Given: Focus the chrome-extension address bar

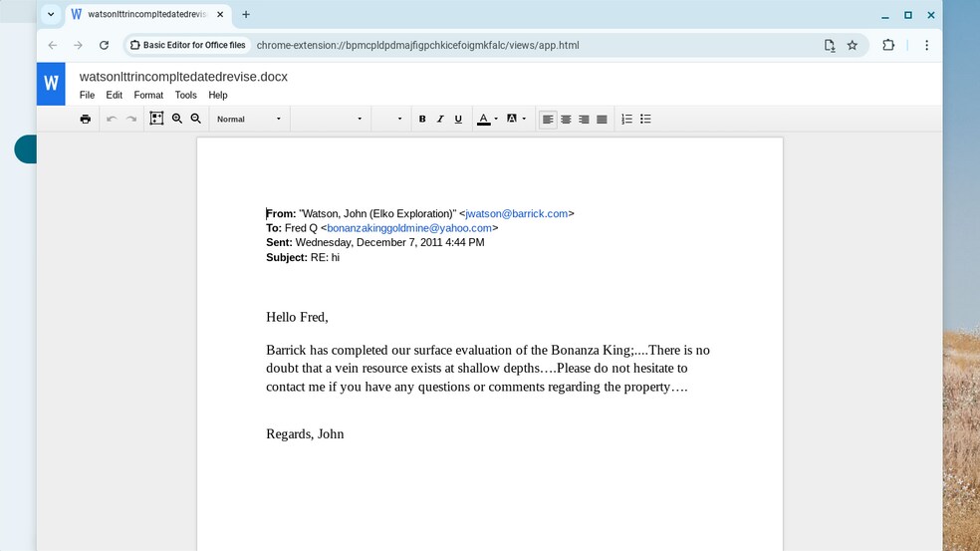Looking at the screenshot, I should tap(417, 45).
